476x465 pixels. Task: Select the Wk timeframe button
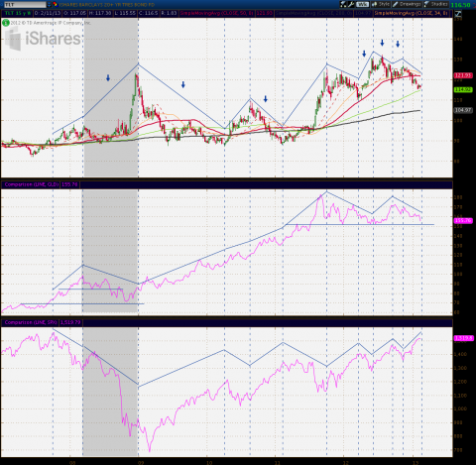362,4
